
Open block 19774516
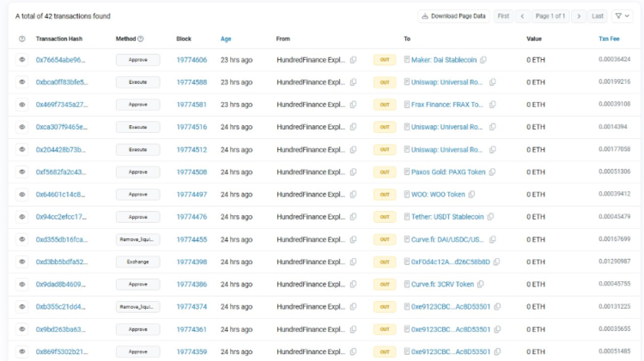tap(191, 127)
